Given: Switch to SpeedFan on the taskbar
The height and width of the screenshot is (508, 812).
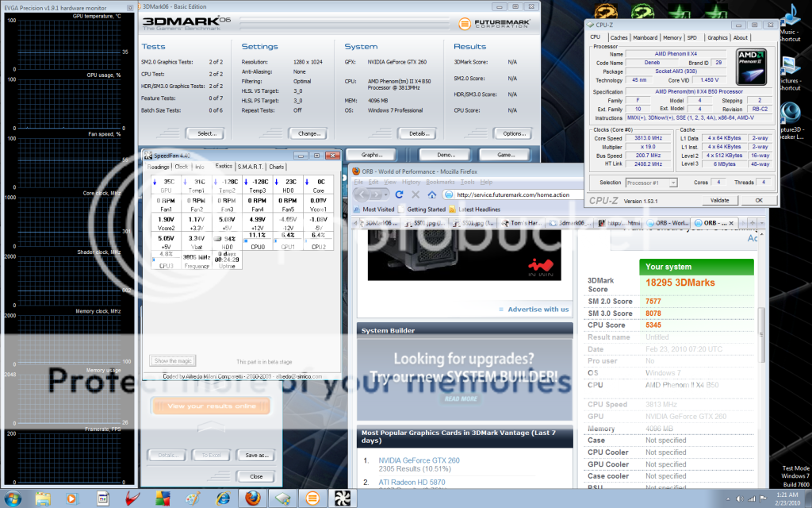Looking at the screenshot, I should pos(343,498).
